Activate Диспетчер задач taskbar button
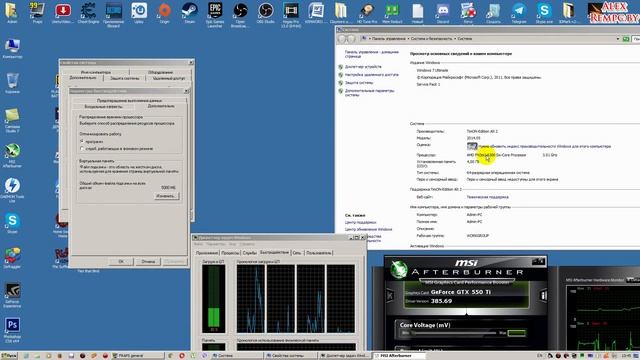 tap(345, 356)
